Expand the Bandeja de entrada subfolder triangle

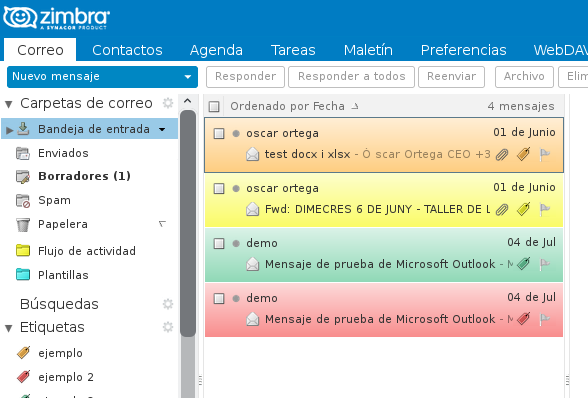click(x=9, y=130)
